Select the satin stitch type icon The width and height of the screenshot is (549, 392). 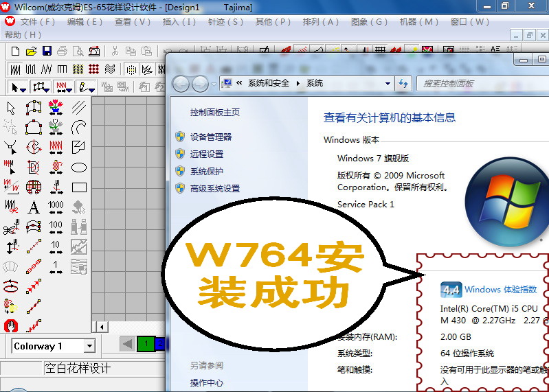(x=15, y=69)
